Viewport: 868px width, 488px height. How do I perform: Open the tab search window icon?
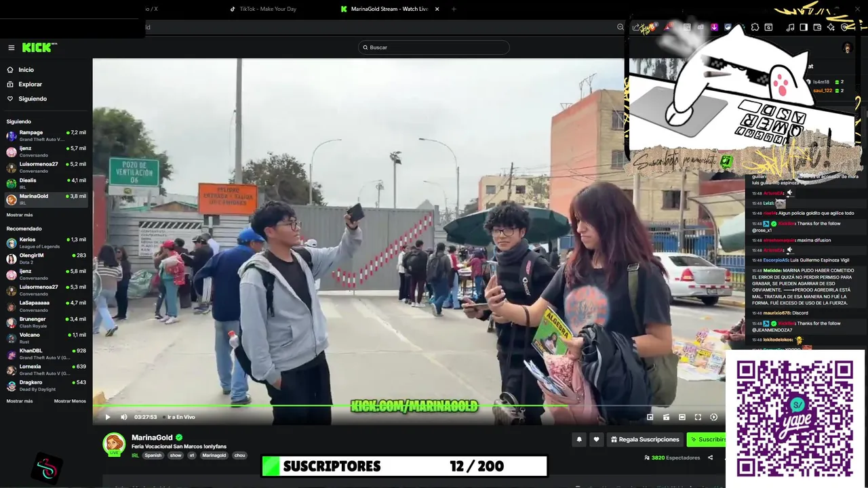[x=768, y=27]
